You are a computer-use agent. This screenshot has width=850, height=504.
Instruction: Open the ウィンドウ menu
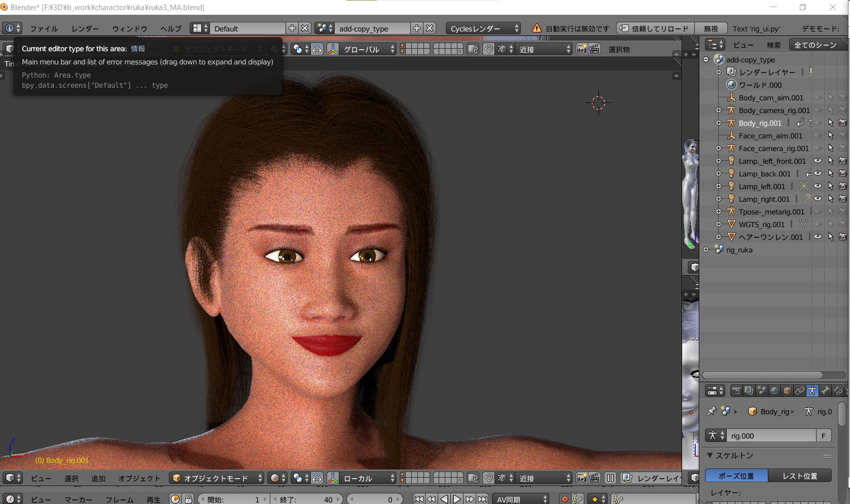pyautogui.click(x=129, y=29)
